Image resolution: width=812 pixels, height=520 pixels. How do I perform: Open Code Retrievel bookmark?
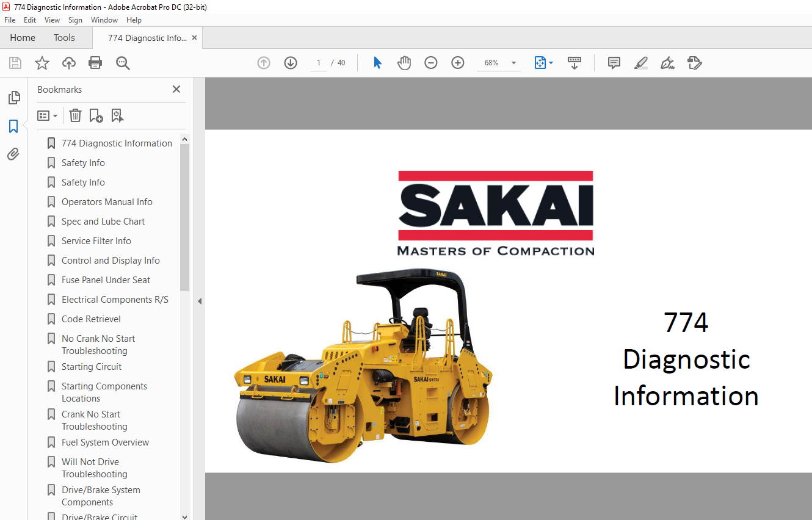[x=91, y=319]
